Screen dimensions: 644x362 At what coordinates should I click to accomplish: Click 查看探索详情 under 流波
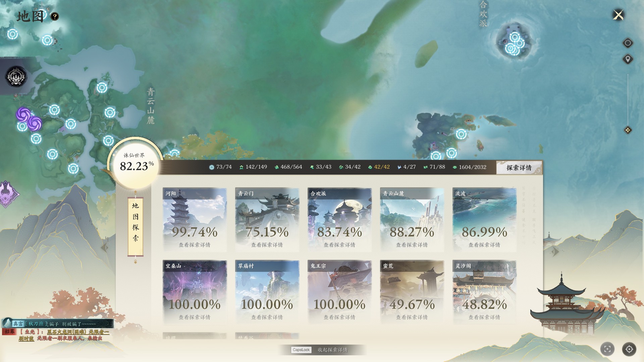coord(484,245)
